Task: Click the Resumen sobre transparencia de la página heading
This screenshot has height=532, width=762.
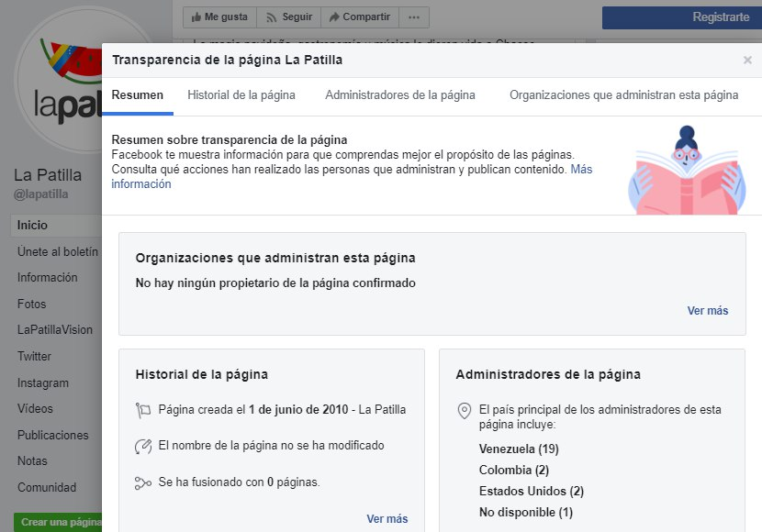Action: coord(230,140)
